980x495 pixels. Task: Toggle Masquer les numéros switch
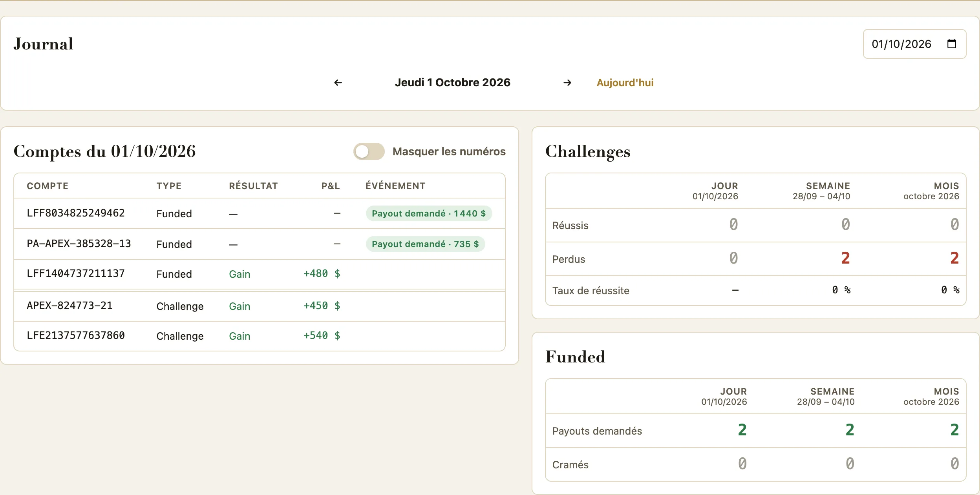click(369, 151)
